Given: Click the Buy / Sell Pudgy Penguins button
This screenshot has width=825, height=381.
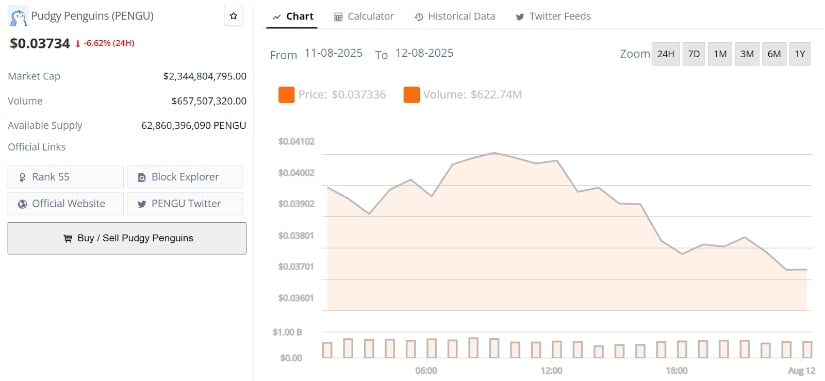Looking at the screenshot, I should point(127,238).
